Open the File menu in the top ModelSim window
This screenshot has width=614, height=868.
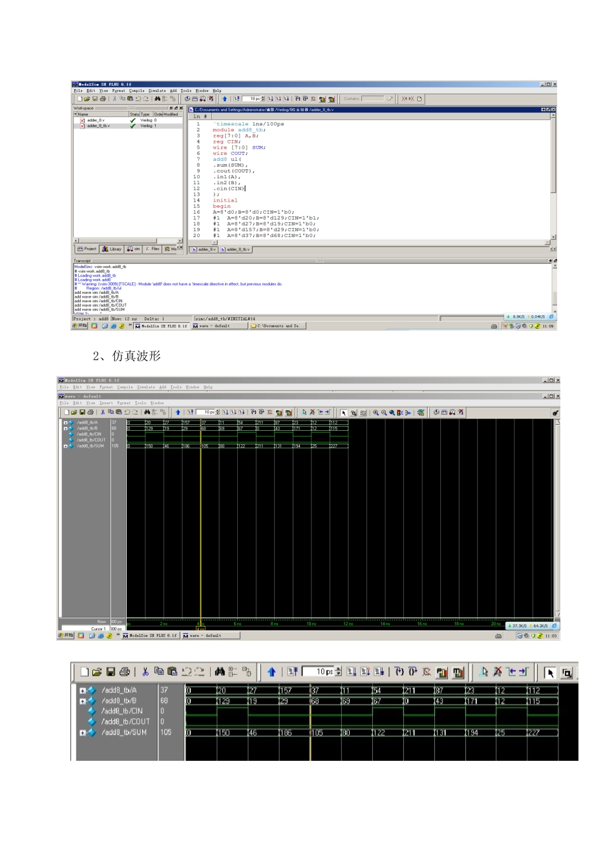[78, 90]
